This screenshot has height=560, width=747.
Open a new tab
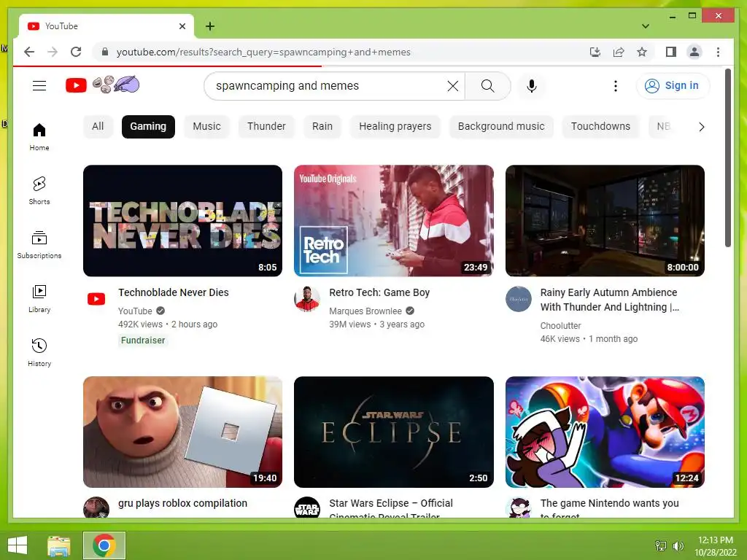click(x=210, y=26)
